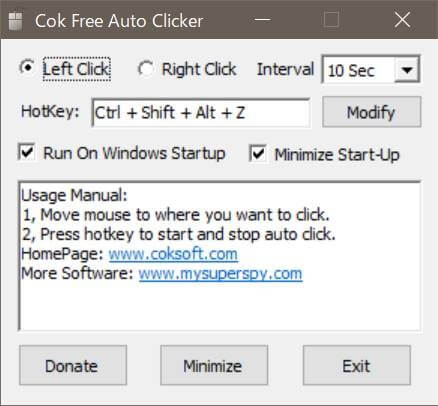Click the HotKey input field

click(x=201, y=113)
